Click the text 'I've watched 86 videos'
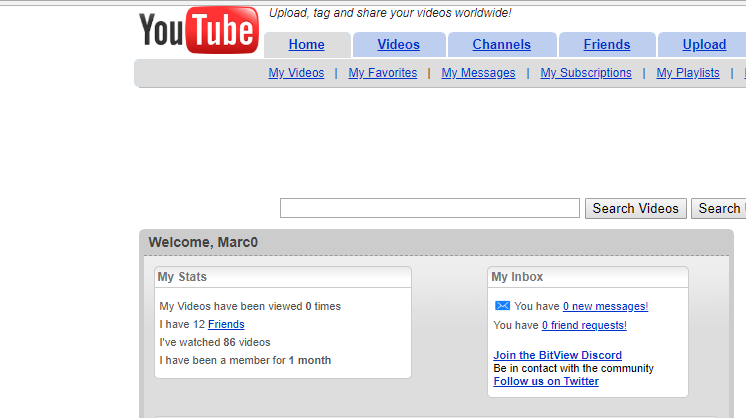Image resolution: width=746 pixels, height=418 pixels. pyautogui.click(x=215, y=342)
